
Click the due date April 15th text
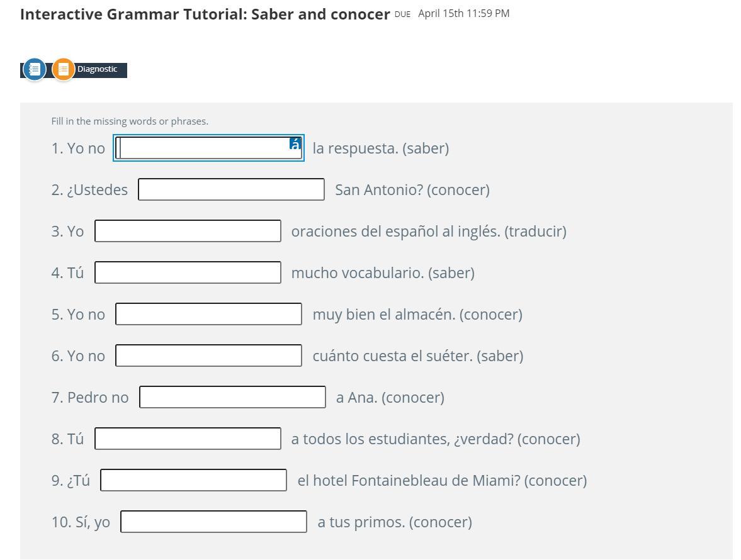click(463, 13)
